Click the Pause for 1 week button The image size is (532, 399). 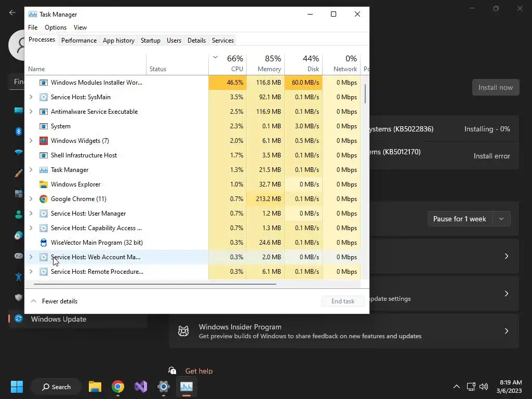(x=460, y=219)
